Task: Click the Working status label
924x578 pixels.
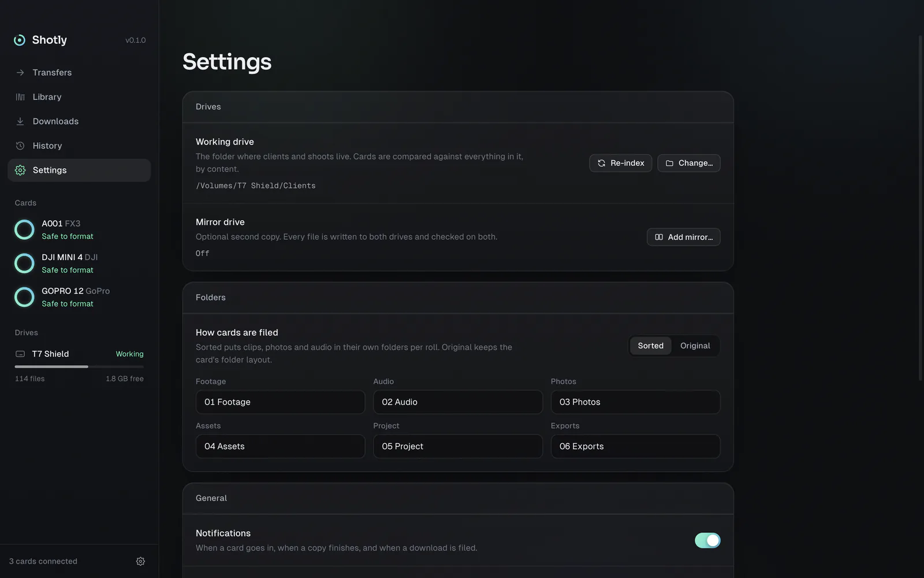Action: 130,354
